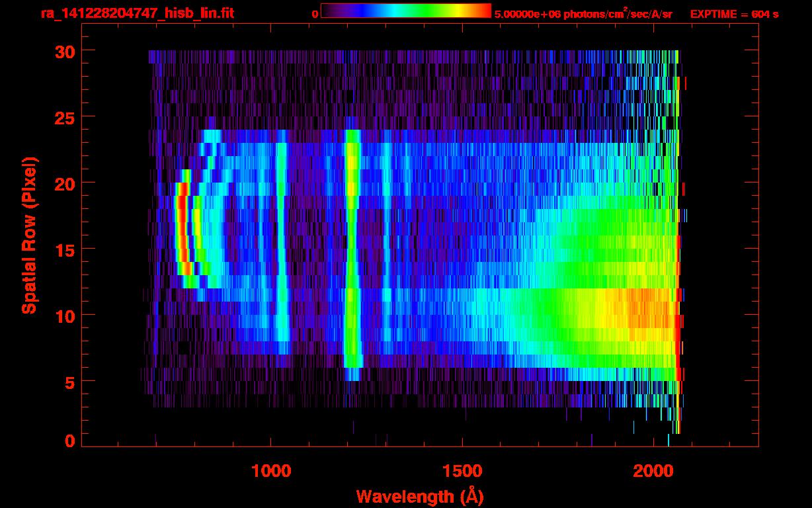Click the bright red emission arc near 770 Å
The height and width of the screenshot is (508, 812).
point(183,228)
